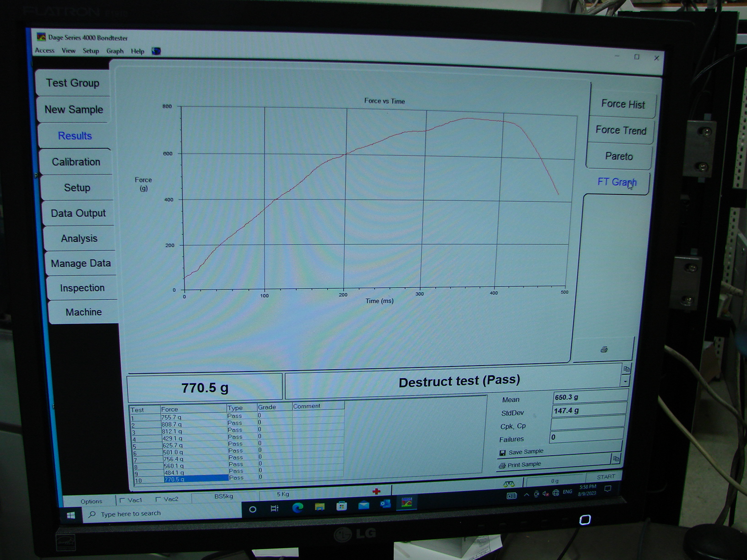Open the Graph menu

115,51
